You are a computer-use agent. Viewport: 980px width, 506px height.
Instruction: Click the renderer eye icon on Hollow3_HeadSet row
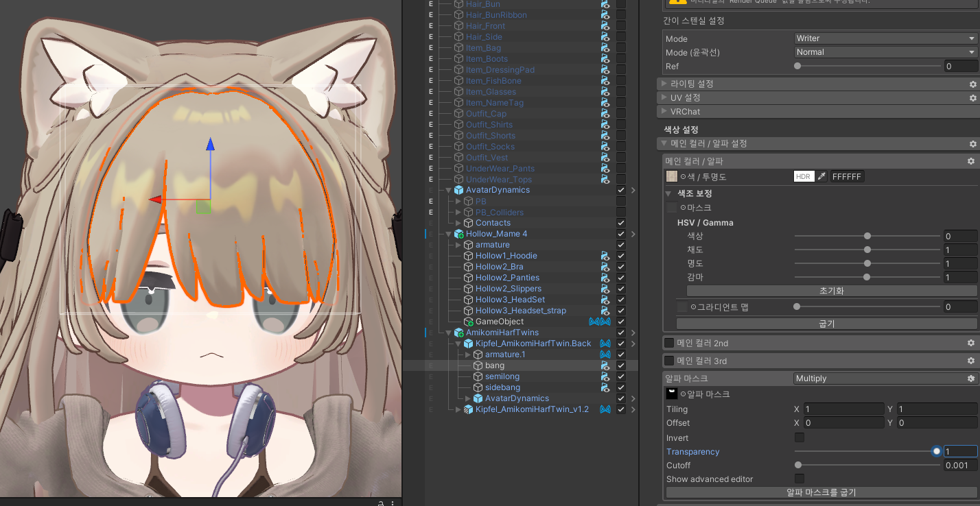(x=605, y=300)
